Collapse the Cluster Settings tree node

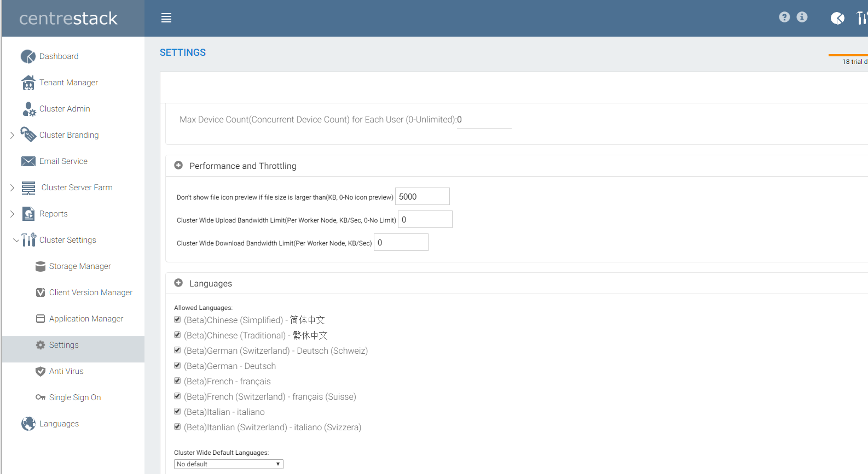coord(16,240)
